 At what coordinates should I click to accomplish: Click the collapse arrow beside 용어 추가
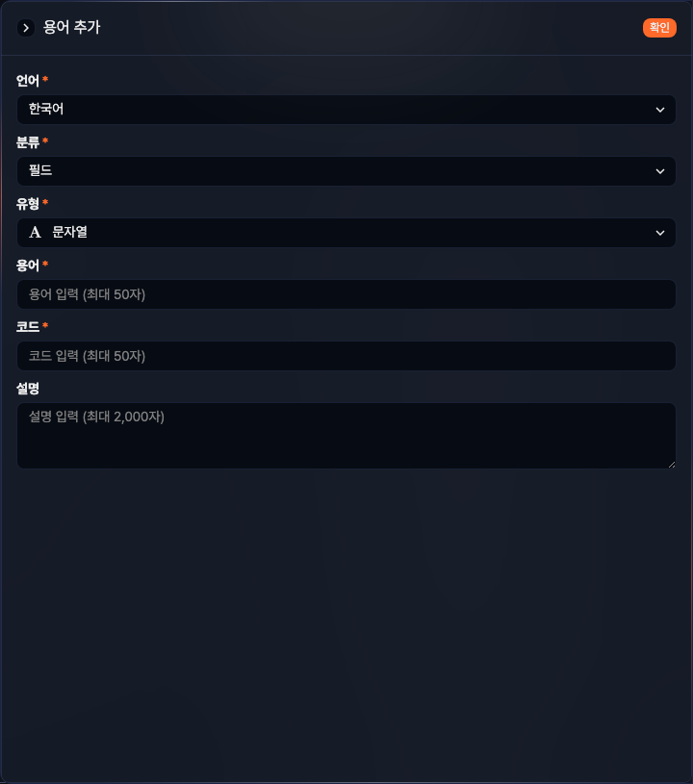pos(25,28)
